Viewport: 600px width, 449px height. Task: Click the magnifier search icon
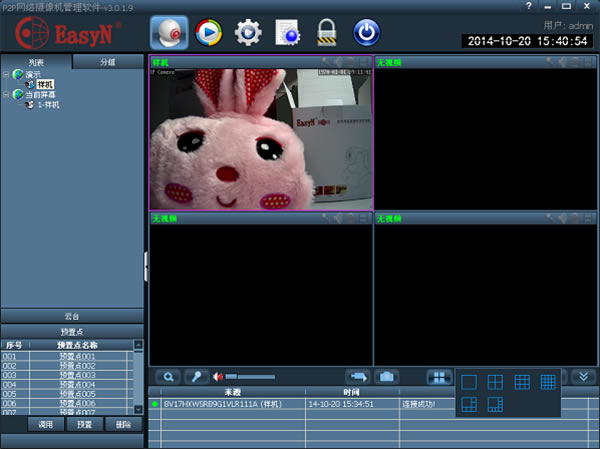167,377
